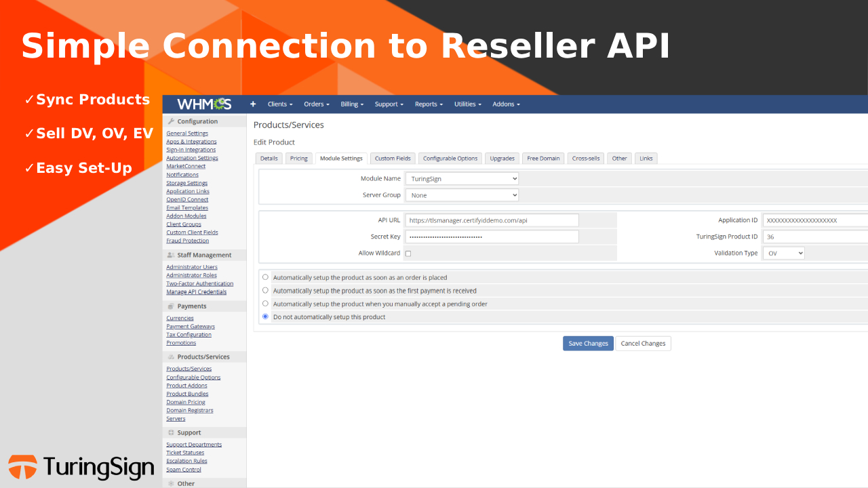Go to Two-Factor Authentication
Image resolution: width=868 pixels, height=488 pixels.
click(x=200, y=283)
